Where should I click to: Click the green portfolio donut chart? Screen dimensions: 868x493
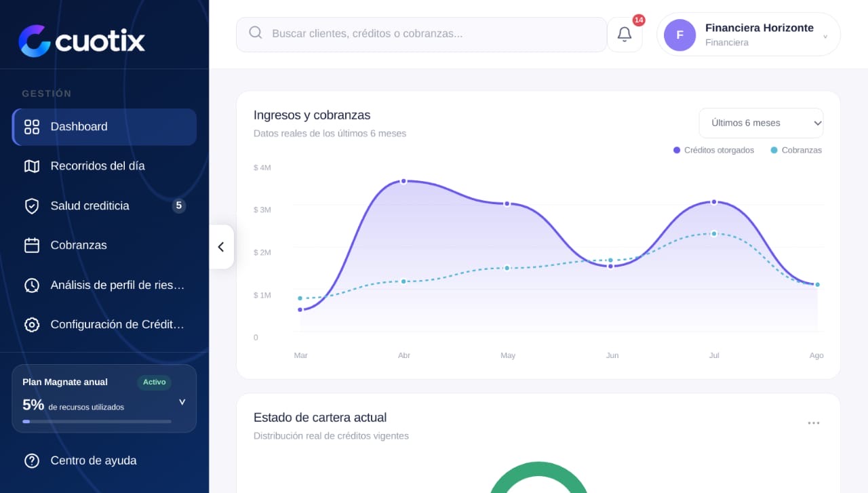coord(539,477)
